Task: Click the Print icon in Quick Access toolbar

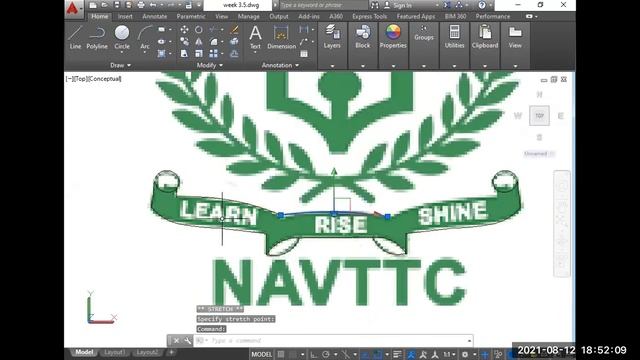Action: (x=141, y=5)
